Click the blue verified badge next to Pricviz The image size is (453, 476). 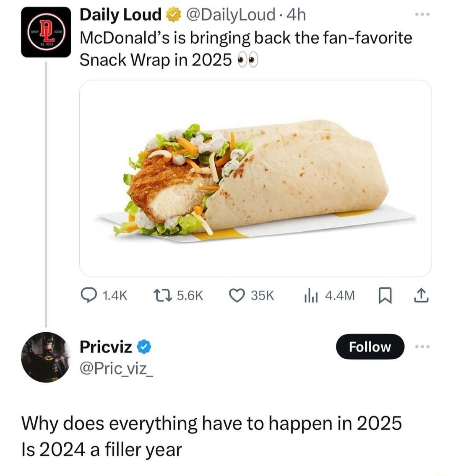[x=144, y=347]
